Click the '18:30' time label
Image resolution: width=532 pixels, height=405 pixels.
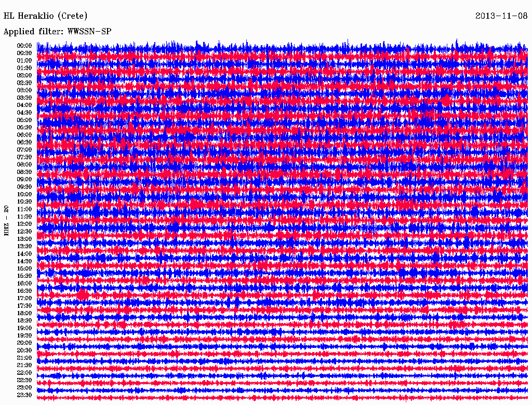pos(24,320)
